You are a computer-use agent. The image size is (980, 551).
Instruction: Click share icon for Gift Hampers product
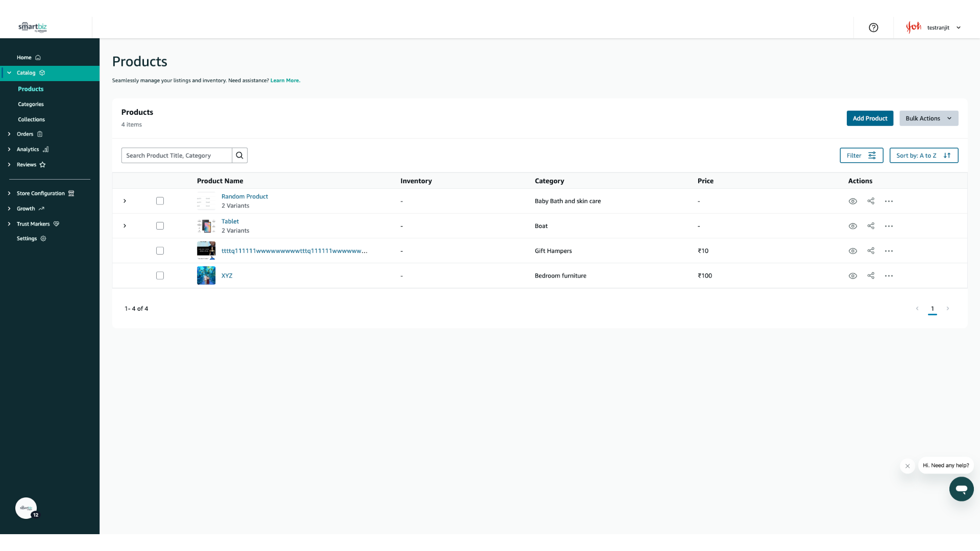click(871, 251)
